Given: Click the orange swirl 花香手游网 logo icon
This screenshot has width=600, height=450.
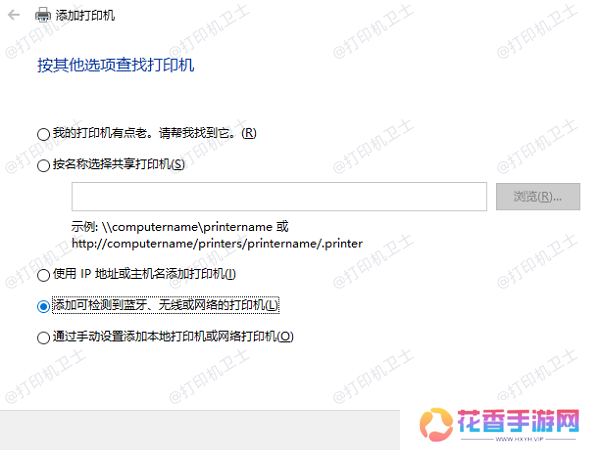Looking at the screenshot, I should [x=436, y=425].
